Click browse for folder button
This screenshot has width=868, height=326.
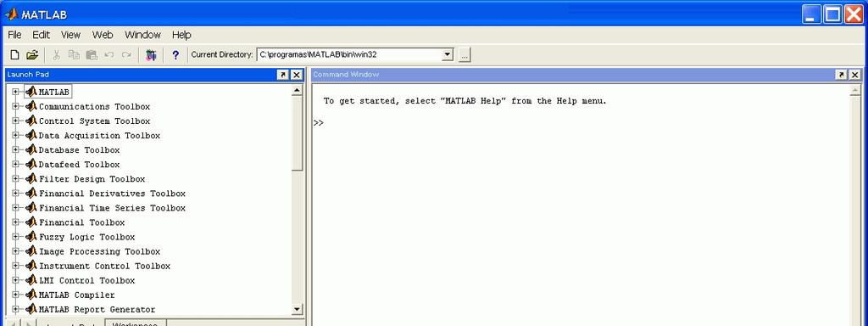click(465, 55)
